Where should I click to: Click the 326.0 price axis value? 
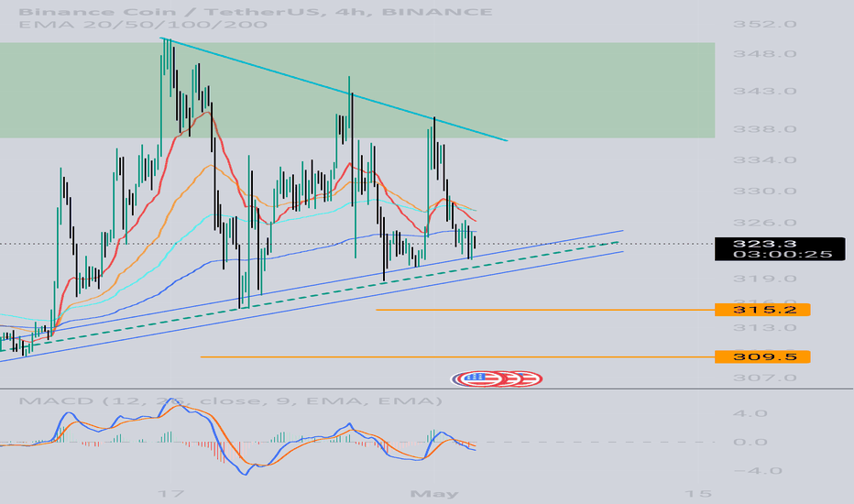click(x=765, y=223)
